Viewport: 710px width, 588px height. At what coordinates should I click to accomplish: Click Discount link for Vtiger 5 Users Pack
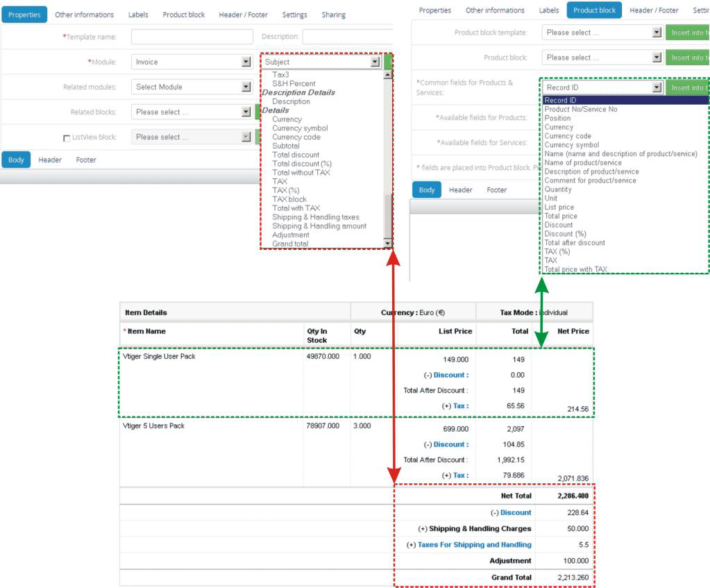[x=451, y=444]
